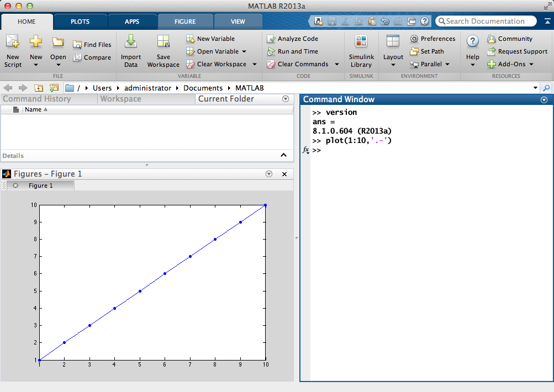Click the Paste clipboard icon
The image size is (554, 392).
coord(372,21)
